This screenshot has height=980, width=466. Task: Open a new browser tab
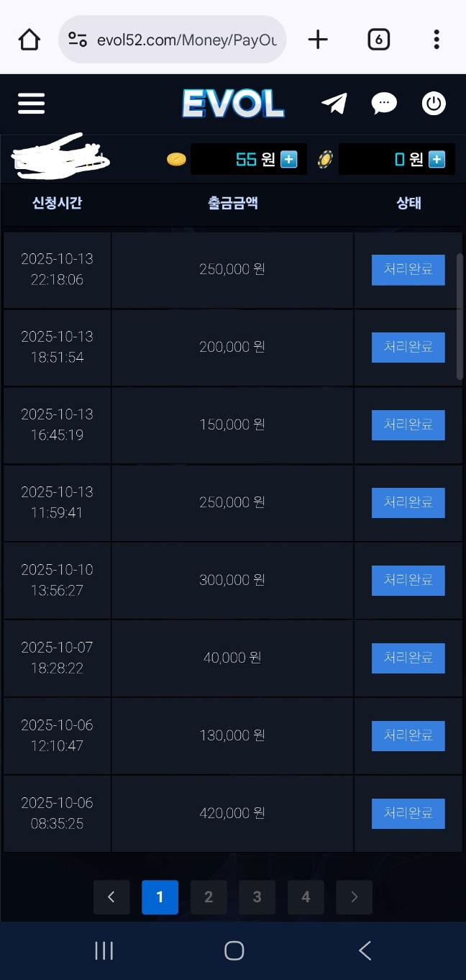(x=317, y=40)
